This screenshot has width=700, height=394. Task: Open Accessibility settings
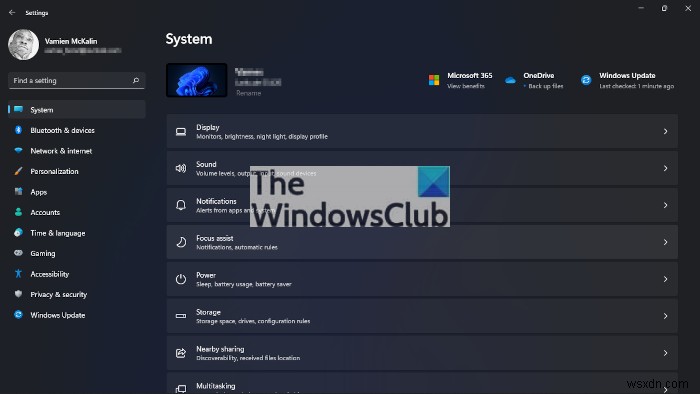pyautogui.click(x=77, y=274)
